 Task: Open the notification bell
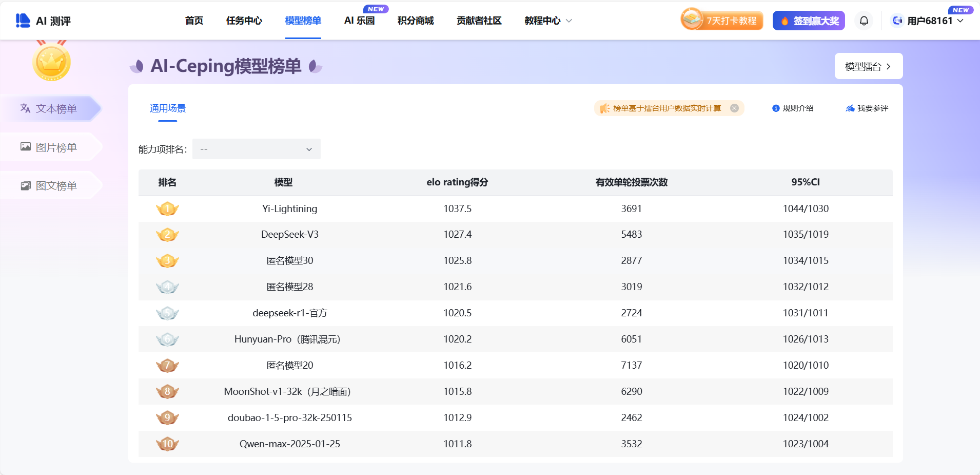864,21
